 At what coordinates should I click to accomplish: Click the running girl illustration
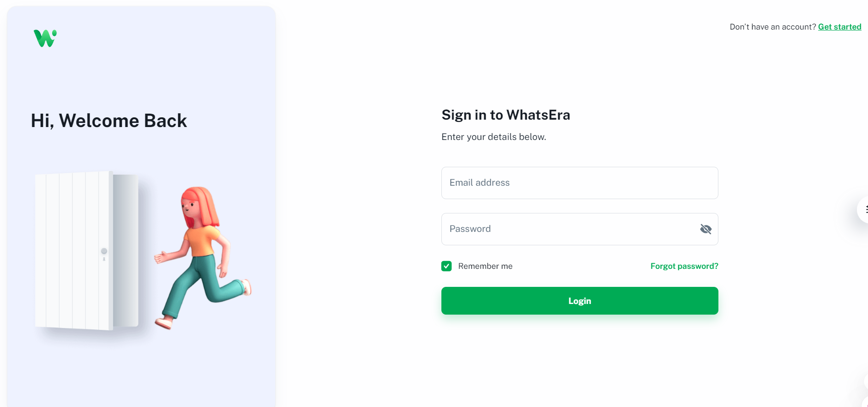pyautogui.click(x=203, y=259)
